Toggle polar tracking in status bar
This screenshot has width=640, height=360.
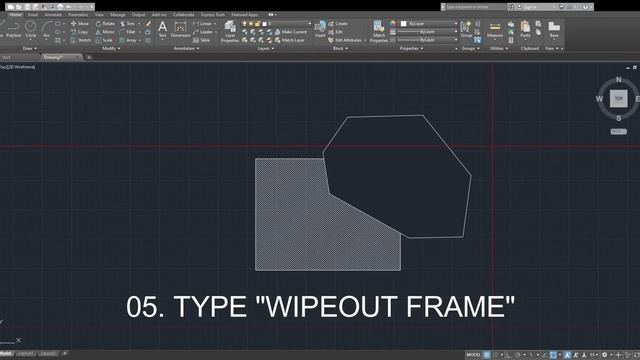[x=517, y=355]
